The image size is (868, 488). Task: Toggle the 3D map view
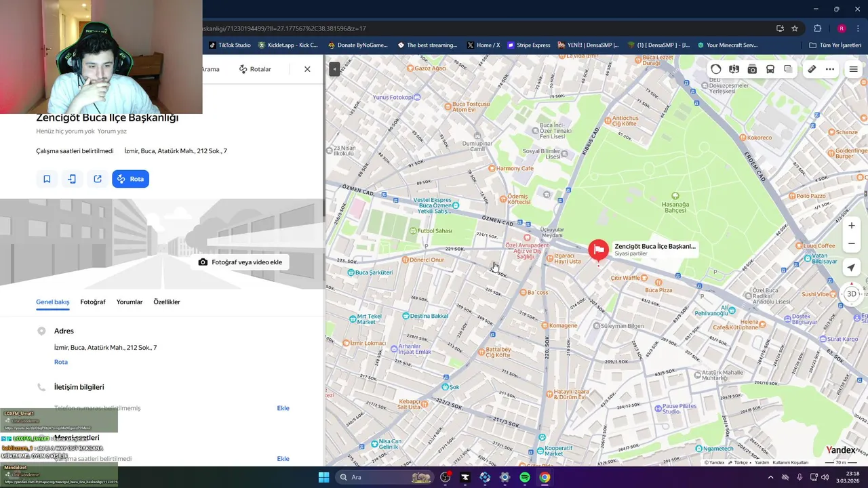pos(852,294)
